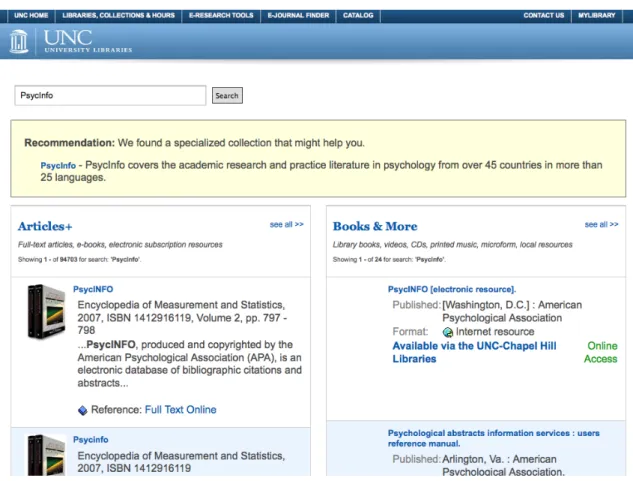This screenshot has width=633, height=481.
Task: Click the Articles+ description 'Full-text articles, e-books'
Action: (x=120, y=245)
